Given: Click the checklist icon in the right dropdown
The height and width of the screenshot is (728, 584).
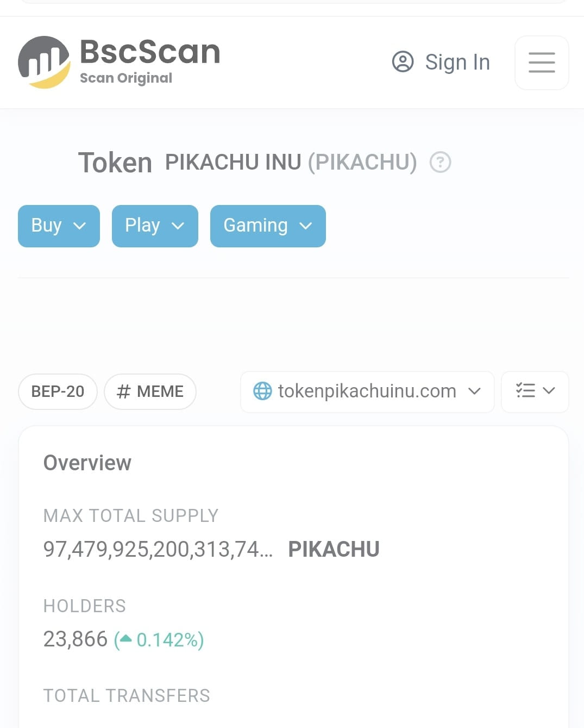Looking at the screenshot, I should coord(525,390).
